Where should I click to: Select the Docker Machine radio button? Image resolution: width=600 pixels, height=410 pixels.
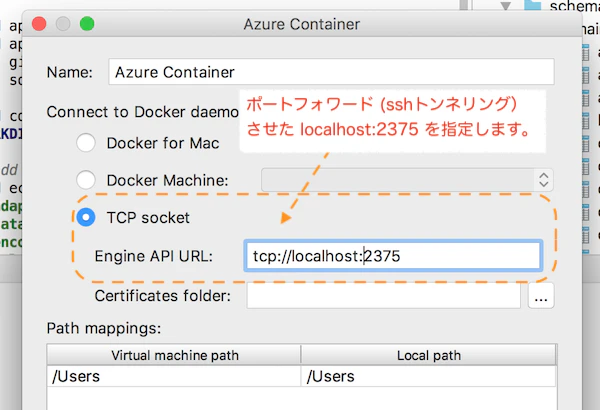click(x=86, y=180)
